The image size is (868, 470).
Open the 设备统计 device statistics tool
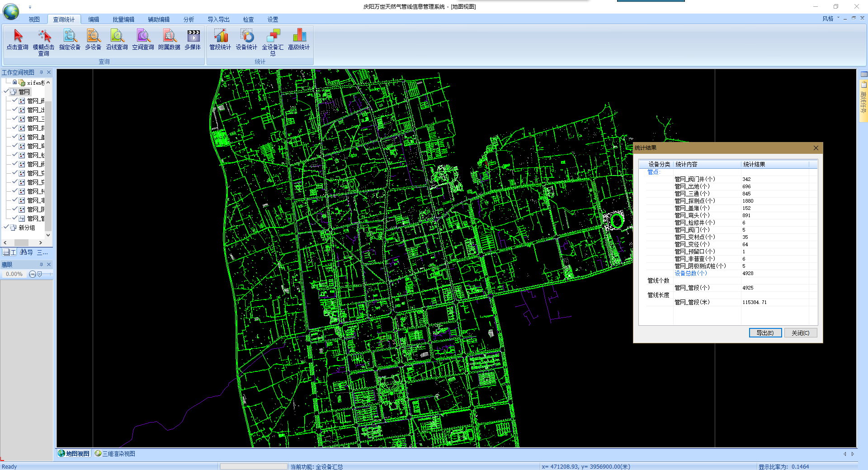click(246, 39)
